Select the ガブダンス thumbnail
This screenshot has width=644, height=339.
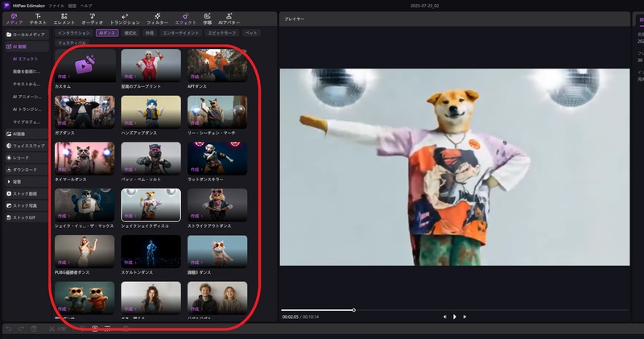tap(85, 112)
